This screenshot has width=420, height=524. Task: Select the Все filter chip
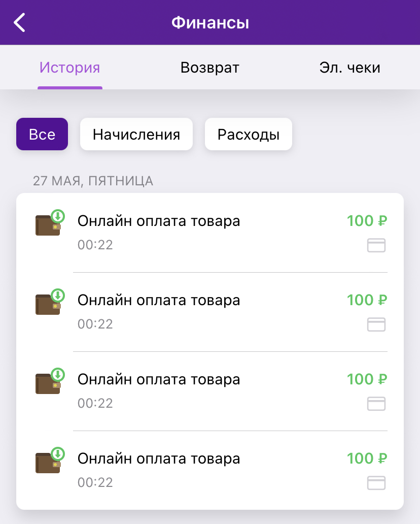point(42,134)
